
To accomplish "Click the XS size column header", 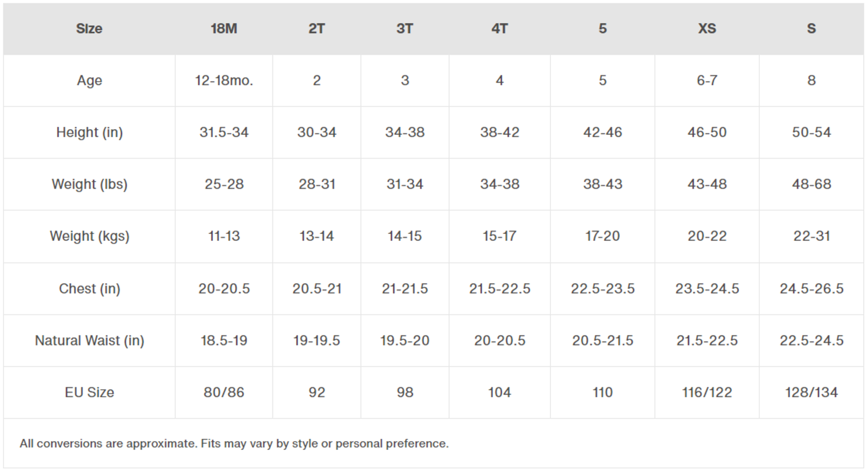I will coord(707,28).
